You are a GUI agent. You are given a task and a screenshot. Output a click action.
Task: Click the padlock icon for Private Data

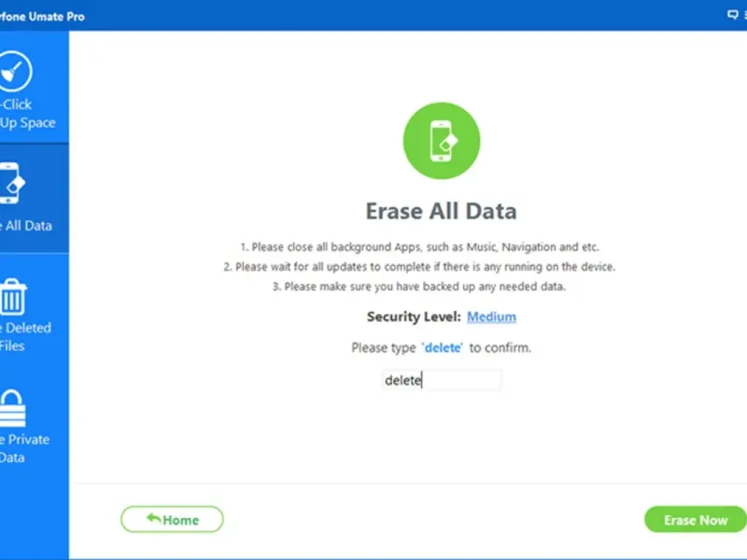pos(12,408)
